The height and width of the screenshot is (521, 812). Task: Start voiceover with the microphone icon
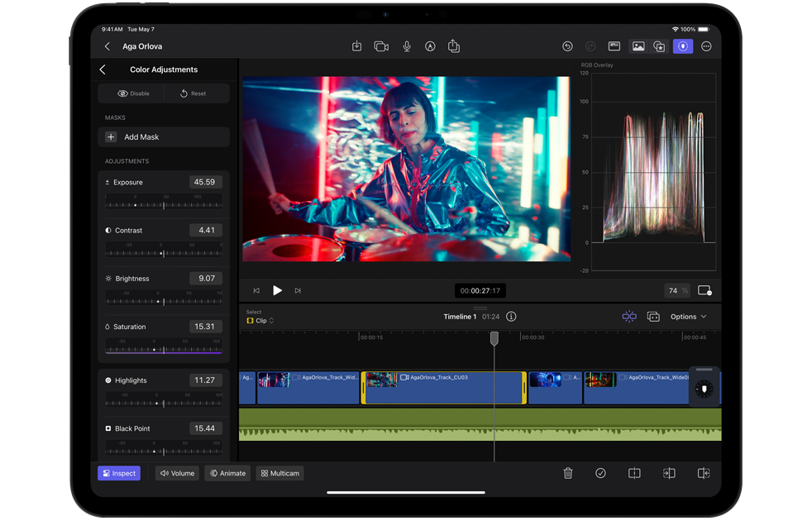407,46
